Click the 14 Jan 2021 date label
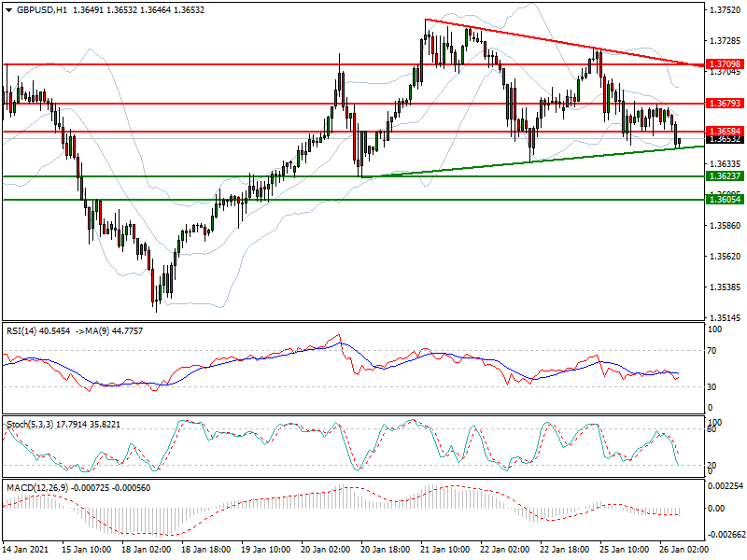Screen dimensions: 747x560 pyautogui.click(x=26, y=549)
